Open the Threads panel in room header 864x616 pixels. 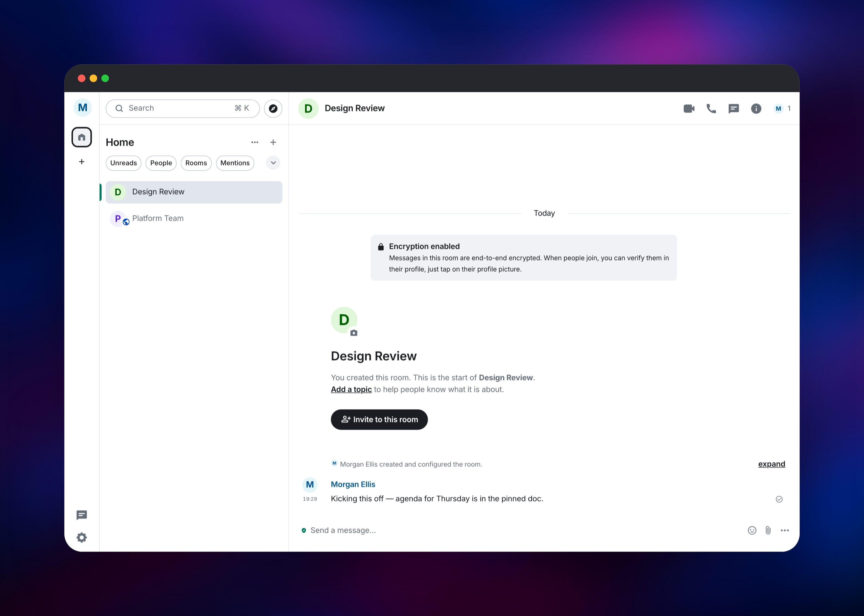[734, 109]
